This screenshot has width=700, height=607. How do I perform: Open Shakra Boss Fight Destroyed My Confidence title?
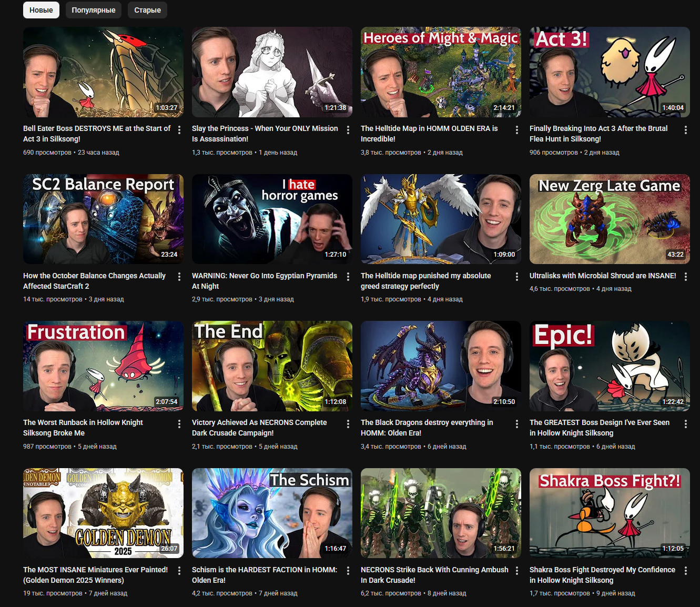click(x=602, y=575)
